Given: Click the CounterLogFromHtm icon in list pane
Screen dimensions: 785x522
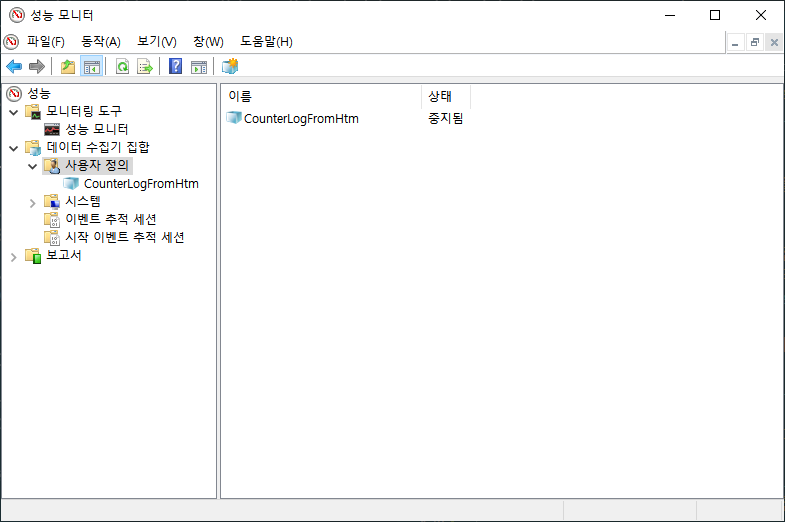Looking at the screenshot, I should click(234, 118).
